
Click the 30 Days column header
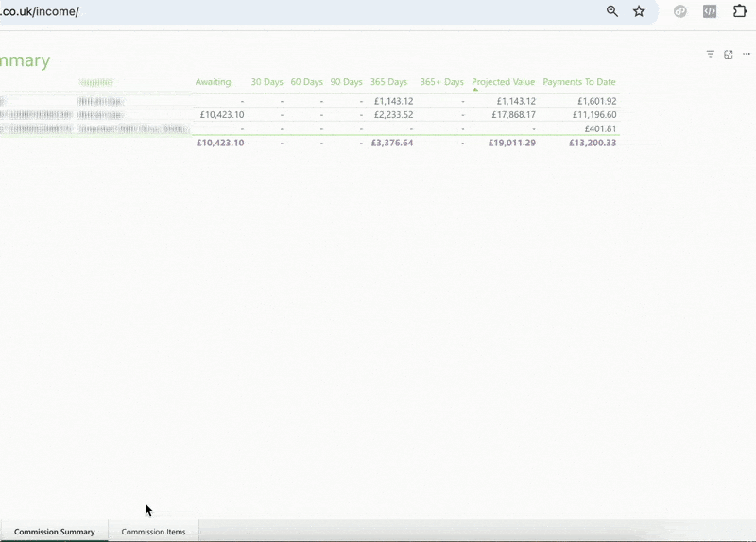point(266,82)
